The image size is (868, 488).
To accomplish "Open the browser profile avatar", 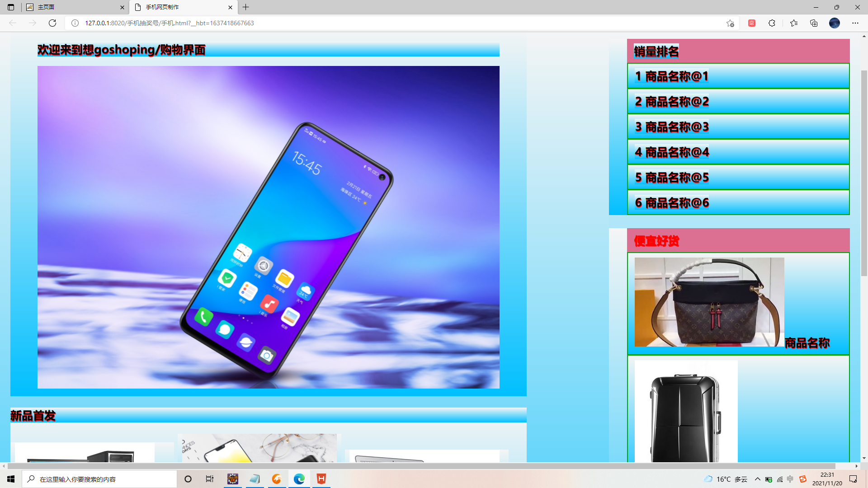I will [x=834, y=23].
